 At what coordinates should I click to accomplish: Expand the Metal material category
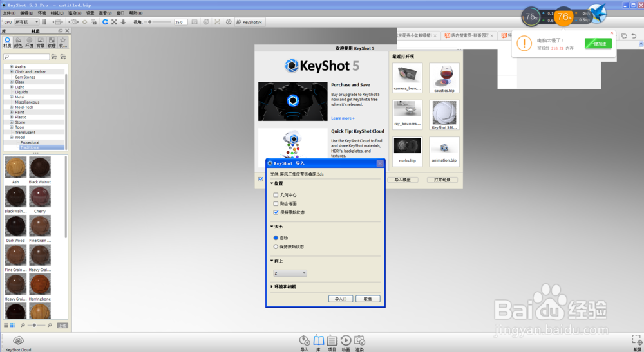tap(12, 97)
